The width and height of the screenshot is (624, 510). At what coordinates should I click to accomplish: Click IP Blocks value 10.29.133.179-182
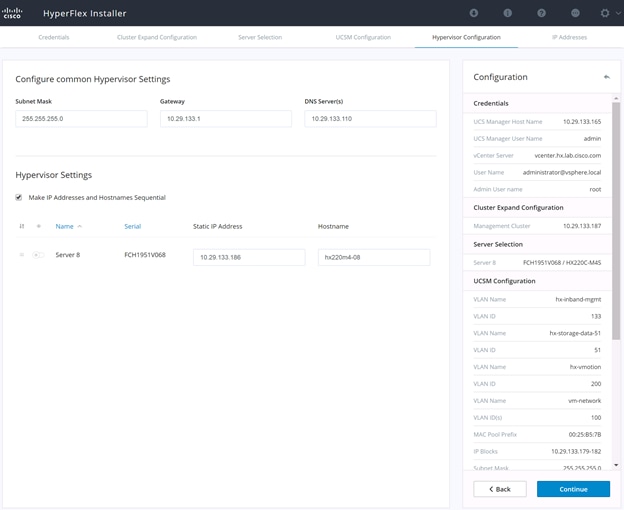pos(576,451)
